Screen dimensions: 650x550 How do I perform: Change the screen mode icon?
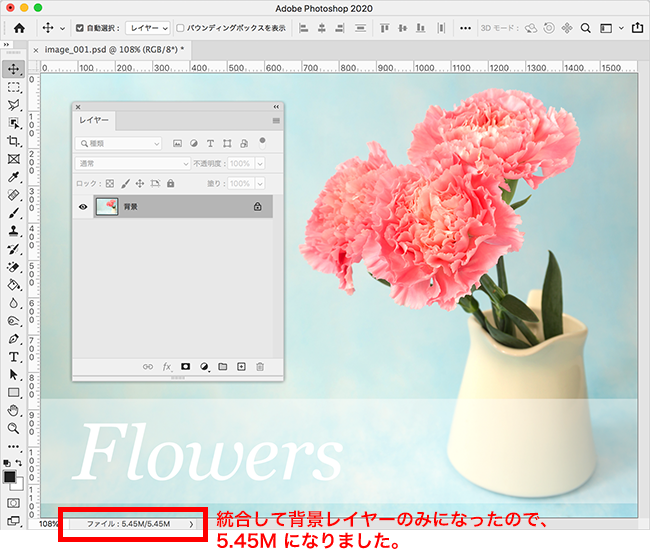13,521
